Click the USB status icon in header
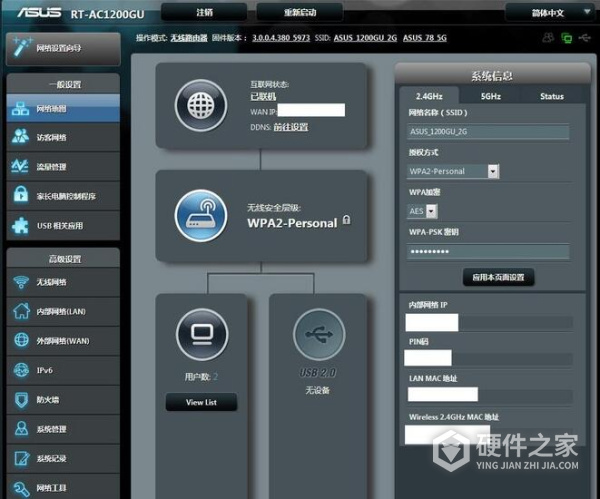 click(584, 38)
